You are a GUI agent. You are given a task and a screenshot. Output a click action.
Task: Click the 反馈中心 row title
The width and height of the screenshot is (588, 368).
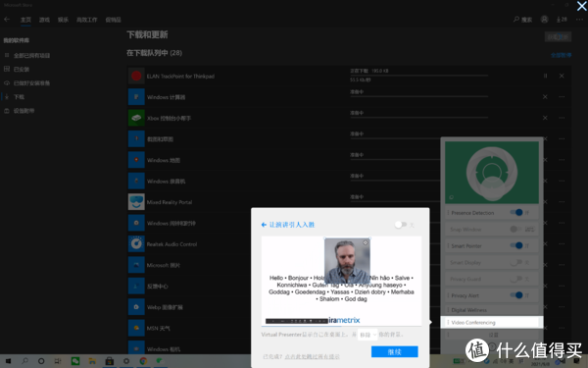tap(158, 287)
